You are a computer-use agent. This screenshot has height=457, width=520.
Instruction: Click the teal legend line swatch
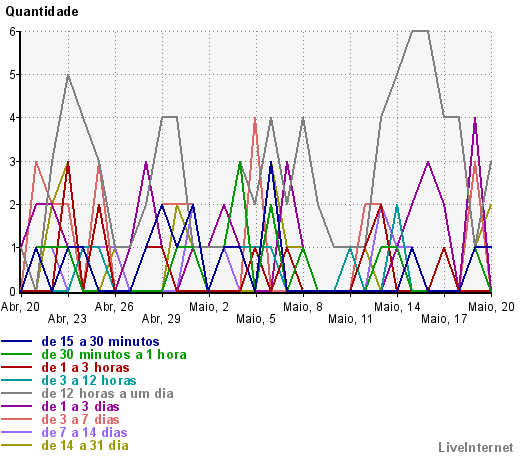click(16, 380)
